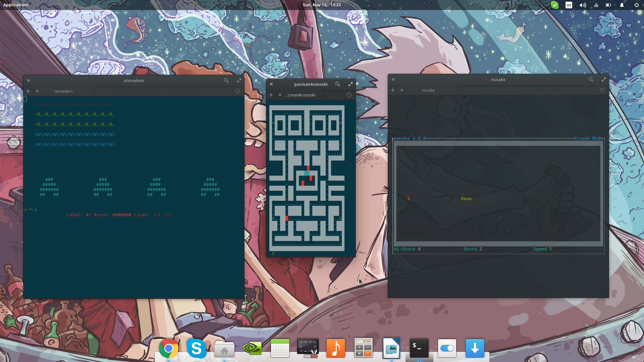Click the 'Arcade Mode' label in nsnake
This screenshot has width=644, height=362.
pos(588,138)
